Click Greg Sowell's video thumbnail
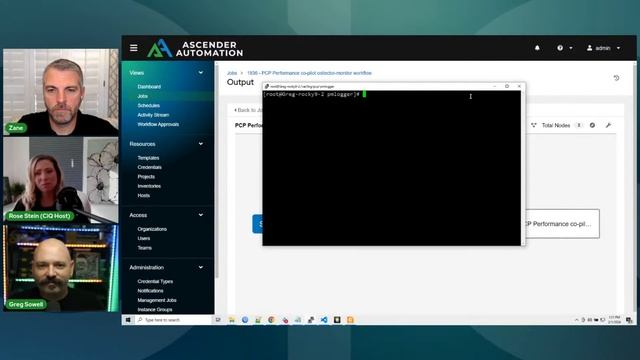Image resolution: width=640 pixels, height=360 pixels. pos(61,268)
